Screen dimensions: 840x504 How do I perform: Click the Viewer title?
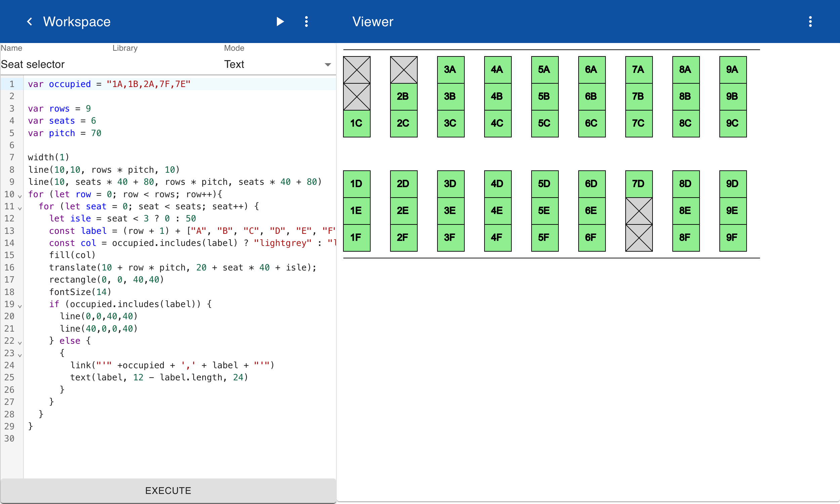(373, 22)
